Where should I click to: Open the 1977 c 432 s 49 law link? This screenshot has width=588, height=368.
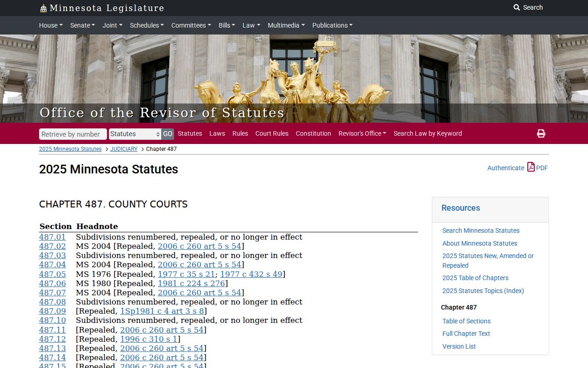(251, 274)
